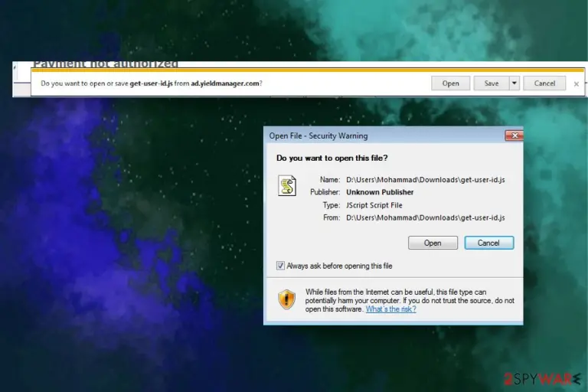Click the Name path get-user-id.js
The image size is (588, 392).
pos(426,180)
